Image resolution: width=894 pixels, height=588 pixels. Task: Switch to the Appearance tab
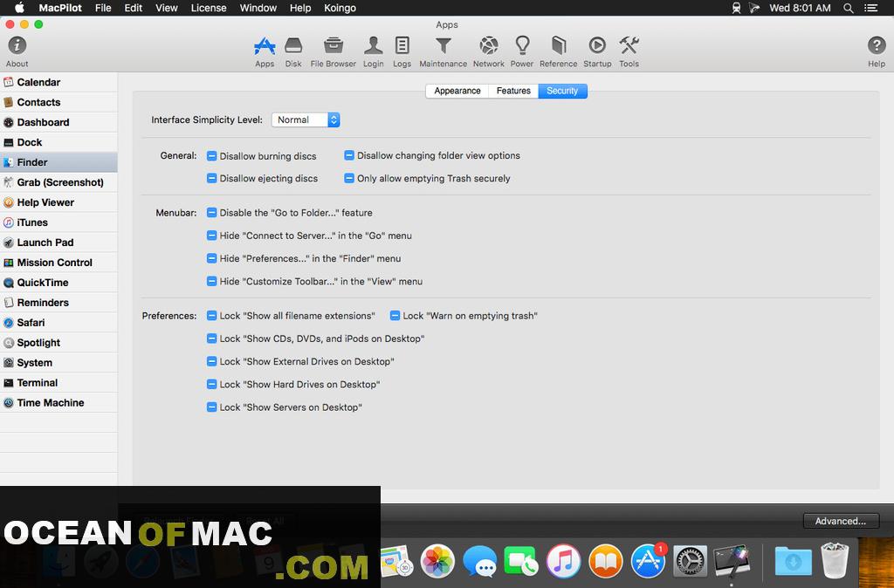click(x=457, y=91)
